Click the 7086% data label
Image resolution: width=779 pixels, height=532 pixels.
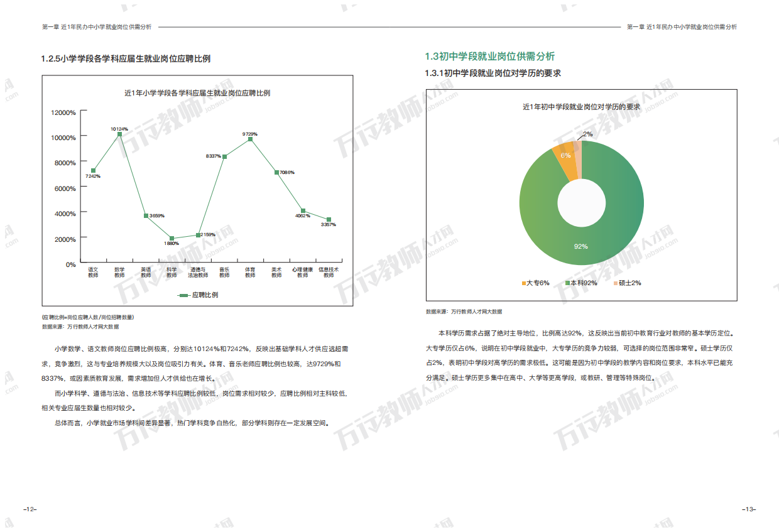coord(287,172)
